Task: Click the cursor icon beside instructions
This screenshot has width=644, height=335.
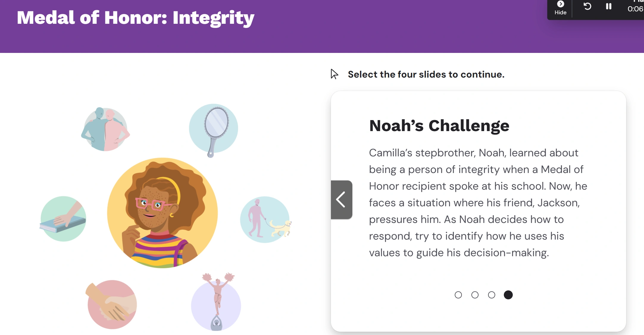Action: [334, 74]
